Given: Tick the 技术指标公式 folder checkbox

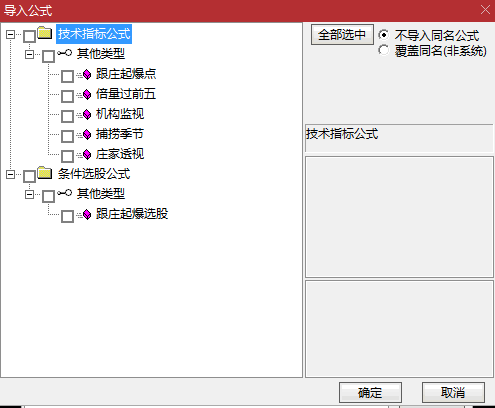Looking at the screenshot, I should (x=29, y=36).
